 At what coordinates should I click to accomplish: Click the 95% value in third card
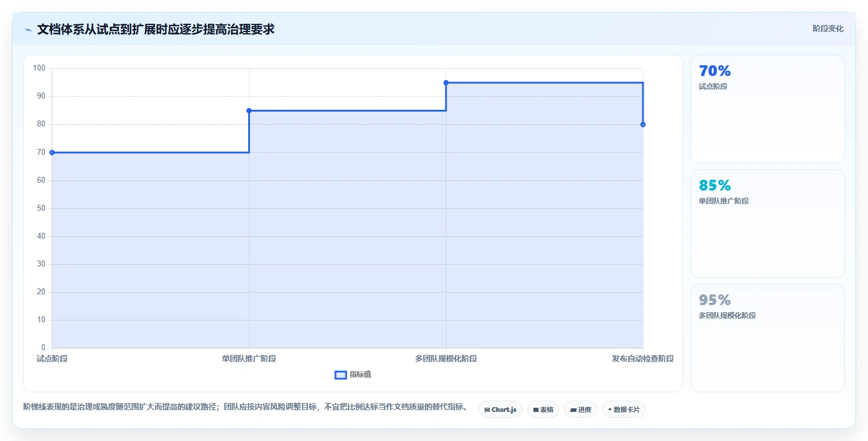click(x=715, y=300)
